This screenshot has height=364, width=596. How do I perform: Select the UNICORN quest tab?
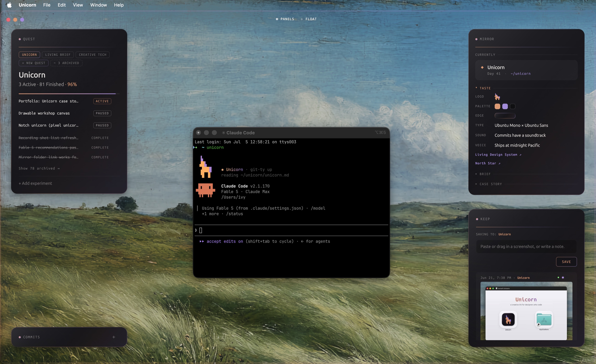tap(29, 55)
